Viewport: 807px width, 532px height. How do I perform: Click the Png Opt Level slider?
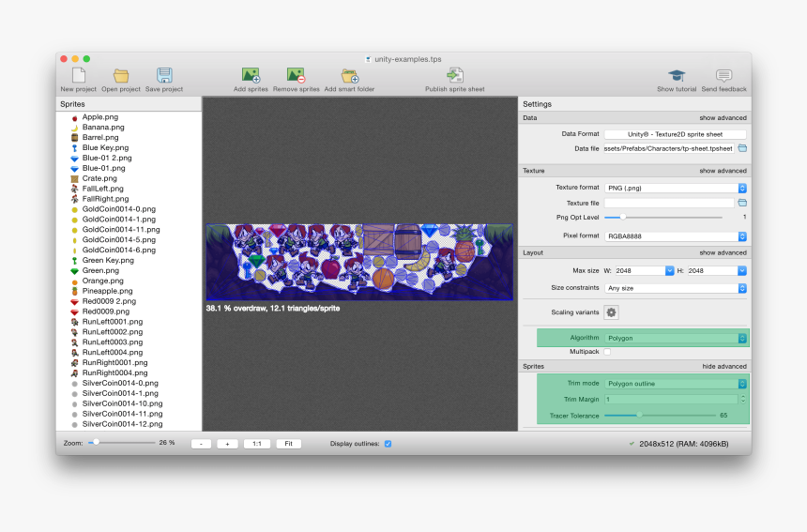[x=662, y=217]
